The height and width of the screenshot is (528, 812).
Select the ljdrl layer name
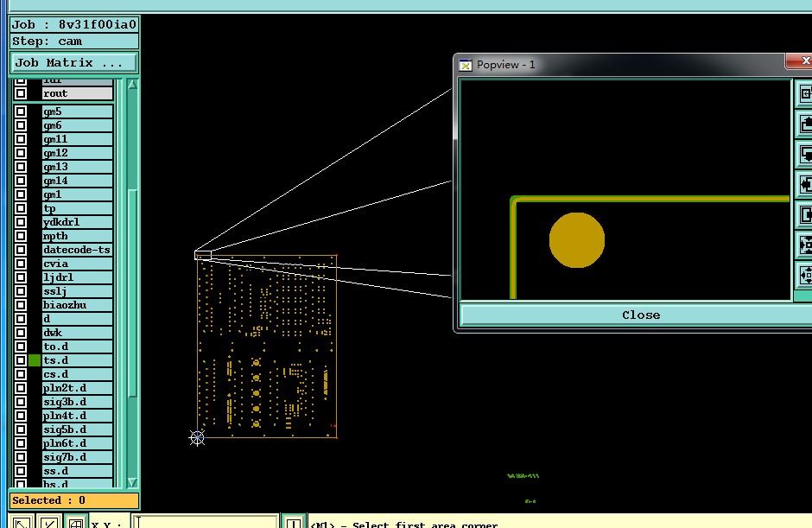click(x=77, y=277)
